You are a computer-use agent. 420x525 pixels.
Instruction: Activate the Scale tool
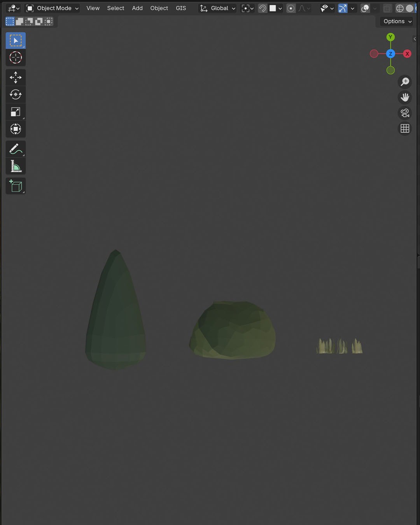coord(16,112)
